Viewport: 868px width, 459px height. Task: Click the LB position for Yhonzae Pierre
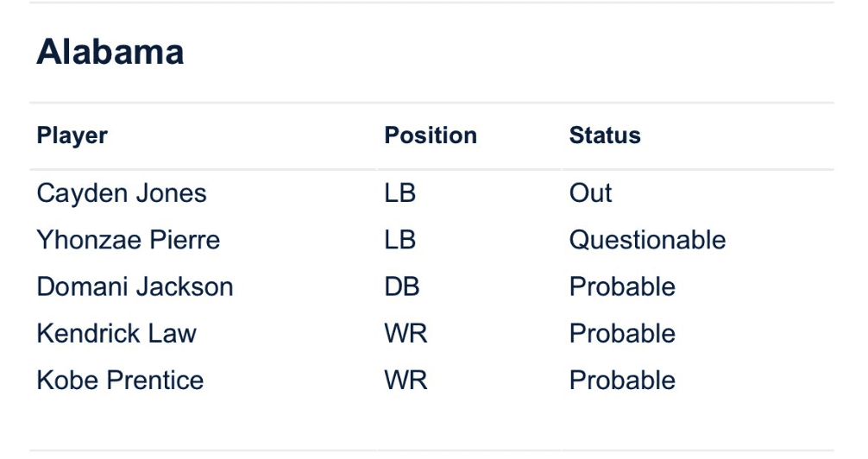[400, 240]
